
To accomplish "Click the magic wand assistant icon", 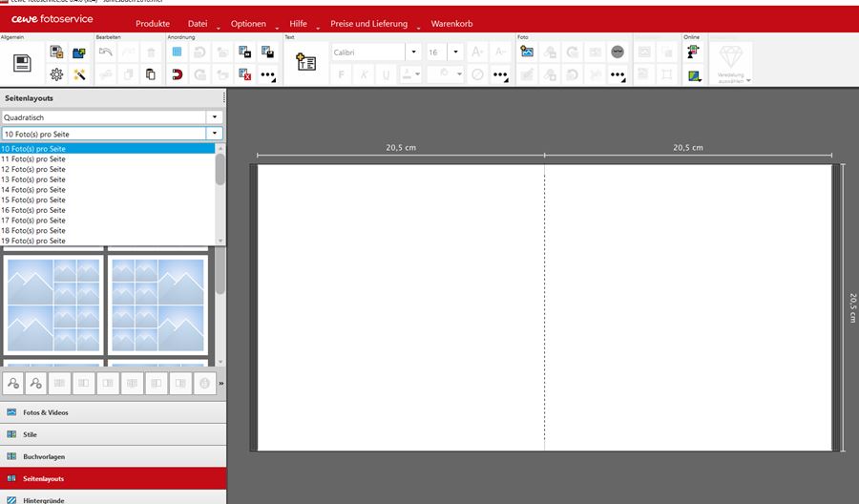I will (x=80, y=74).
